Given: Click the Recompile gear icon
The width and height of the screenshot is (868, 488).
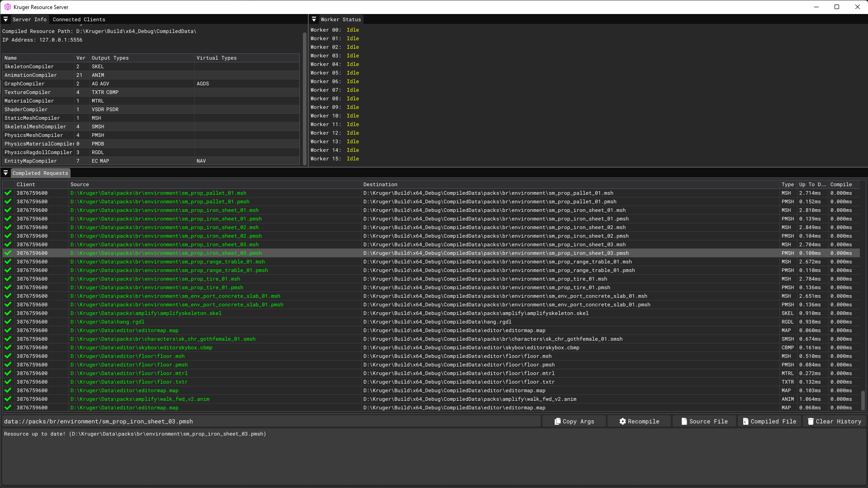Looking at the screenshot, I should pyautogui.click(x=623, y=421).
